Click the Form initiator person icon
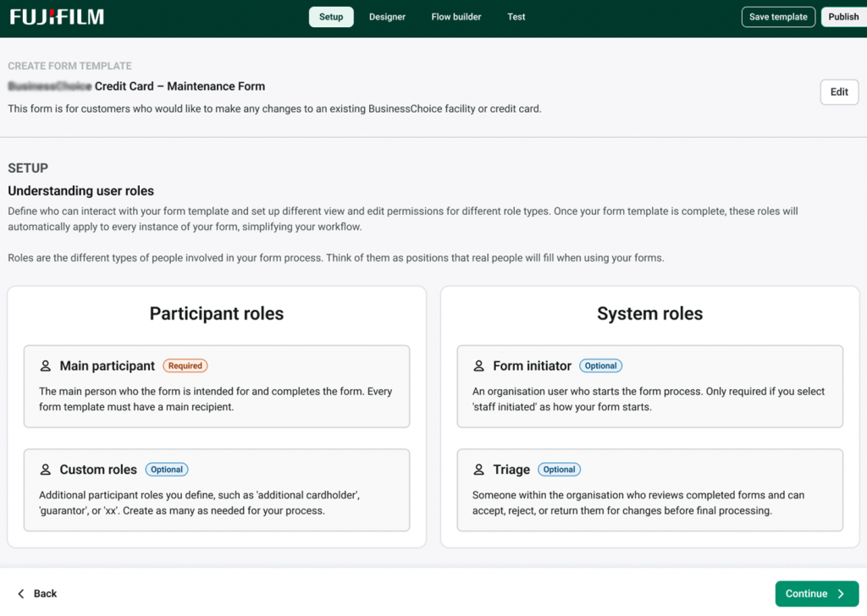This screenshot has width=867, height=616. coord(480,366)
